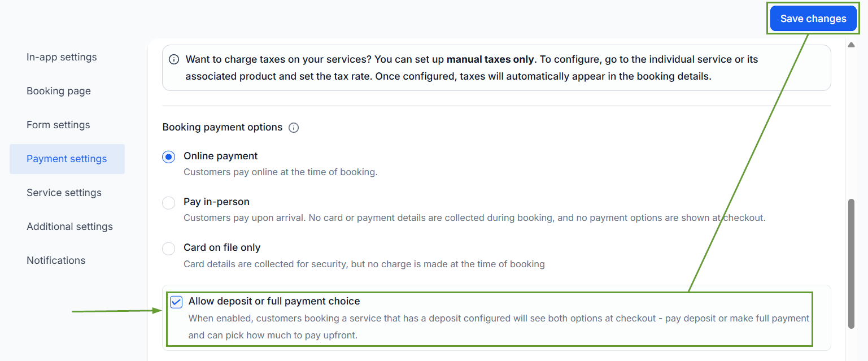Click the Online payment label text
The image size is (868, 361).
(221, 156)
